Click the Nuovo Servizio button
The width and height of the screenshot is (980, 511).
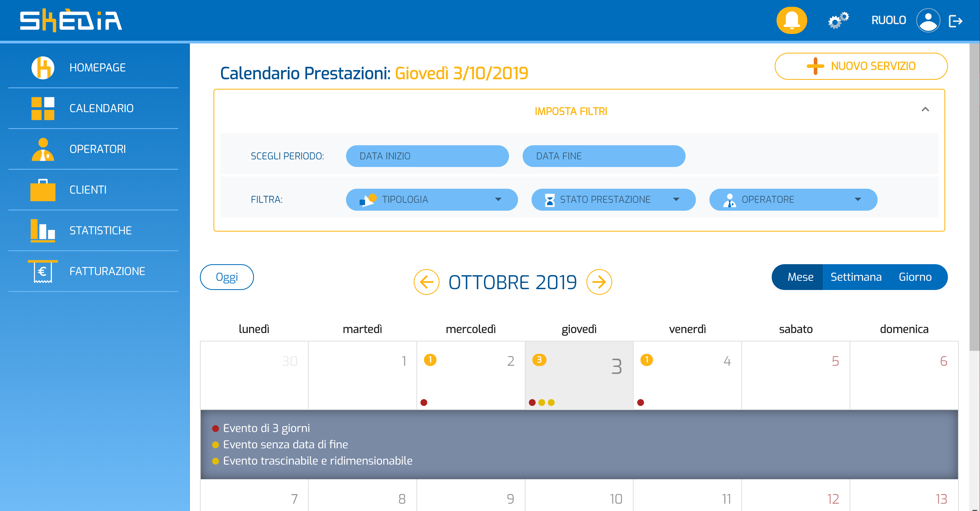861,66
